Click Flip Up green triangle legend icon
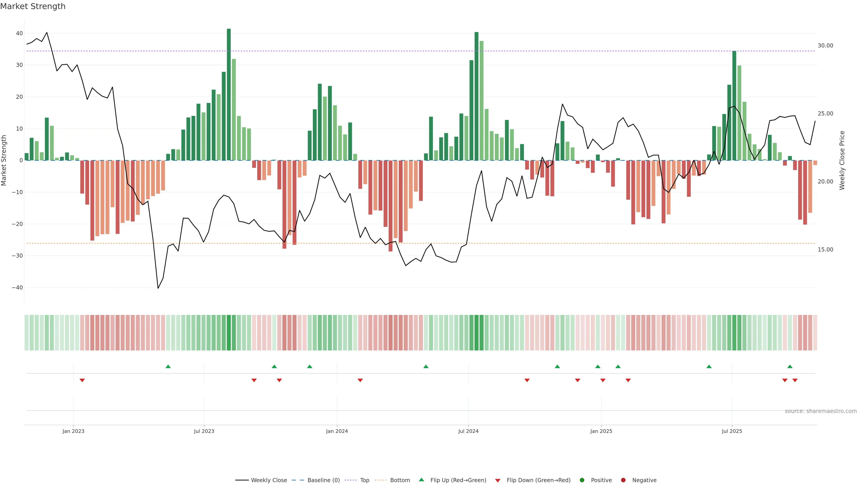 click(x=421, y=480)
